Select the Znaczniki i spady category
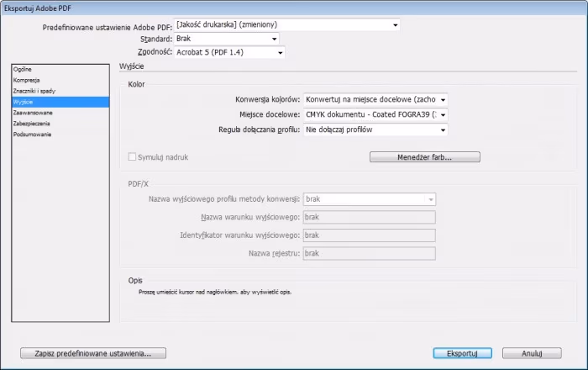 (x=60, y=91)
